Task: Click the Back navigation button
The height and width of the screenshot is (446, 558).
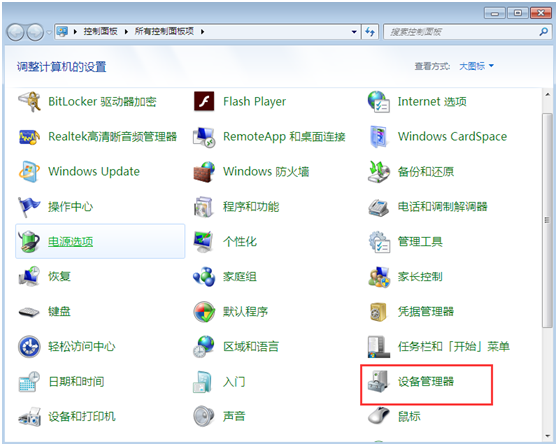Action: coord(15,32)
